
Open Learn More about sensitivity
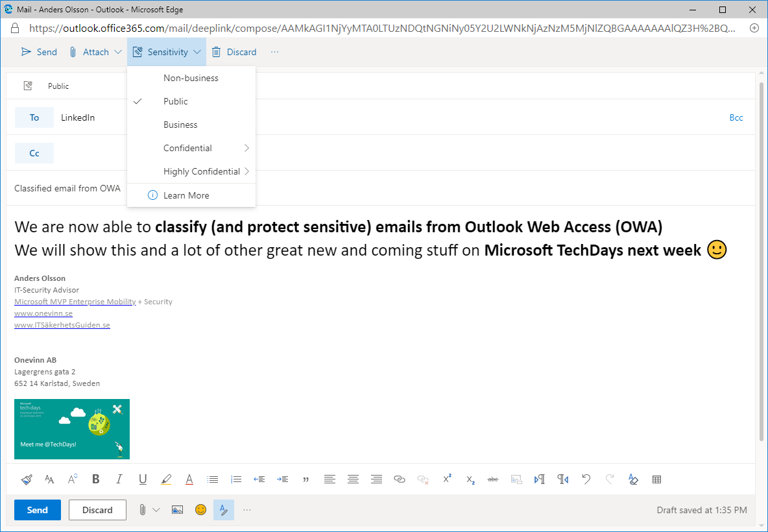[191, 195]
